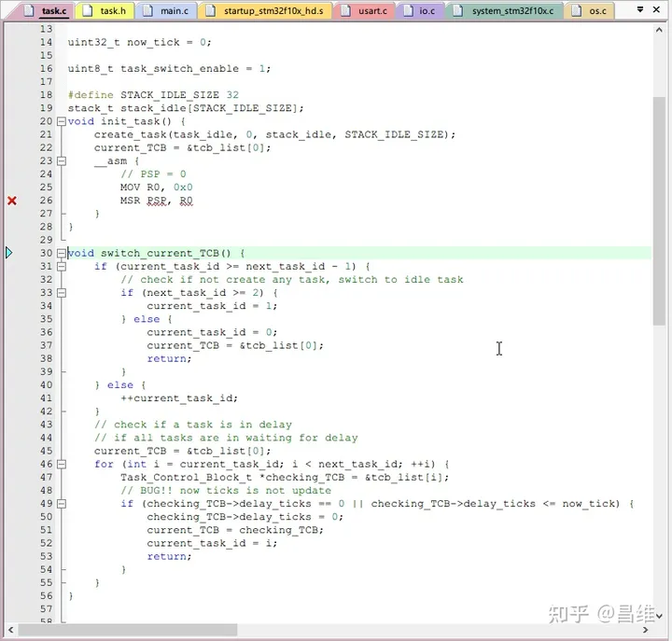Click the create_task(task_idle, ...) call
The image size is (672, 641).
click(x=274, y=134)
